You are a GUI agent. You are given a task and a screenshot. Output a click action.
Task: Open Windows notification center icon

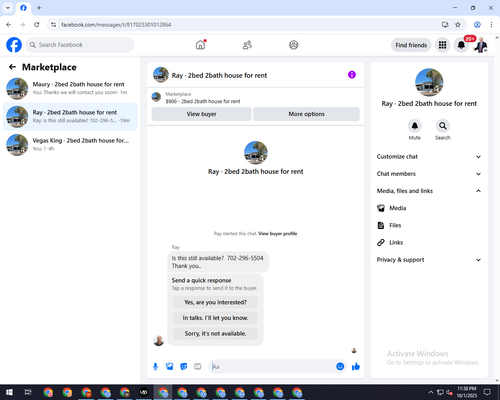click(487, 392)
